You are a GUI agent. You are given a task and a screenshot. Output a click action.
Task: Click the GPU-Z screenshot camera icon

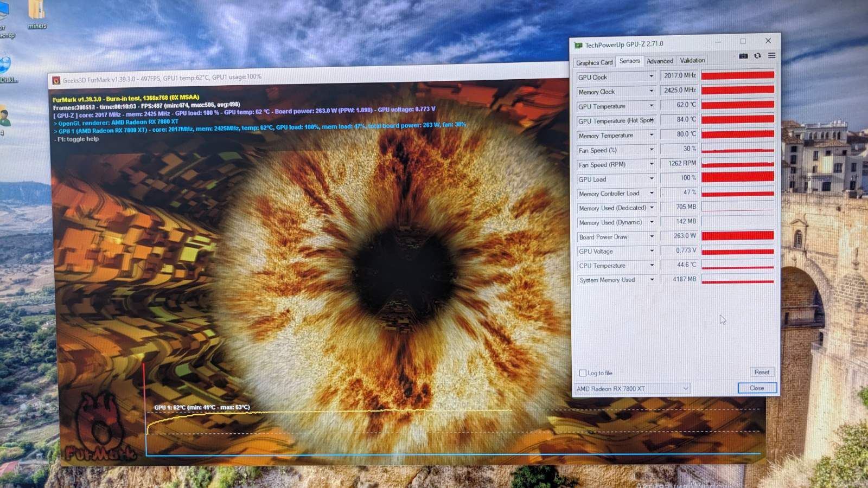click(x=743, y=56)
